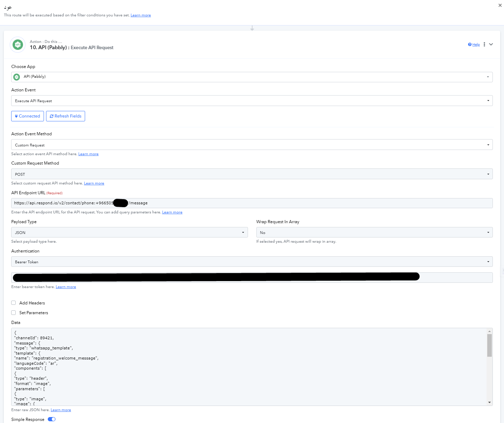
Task: Click the API Endpoint URL input field
Action: click(x=252, y=203)
